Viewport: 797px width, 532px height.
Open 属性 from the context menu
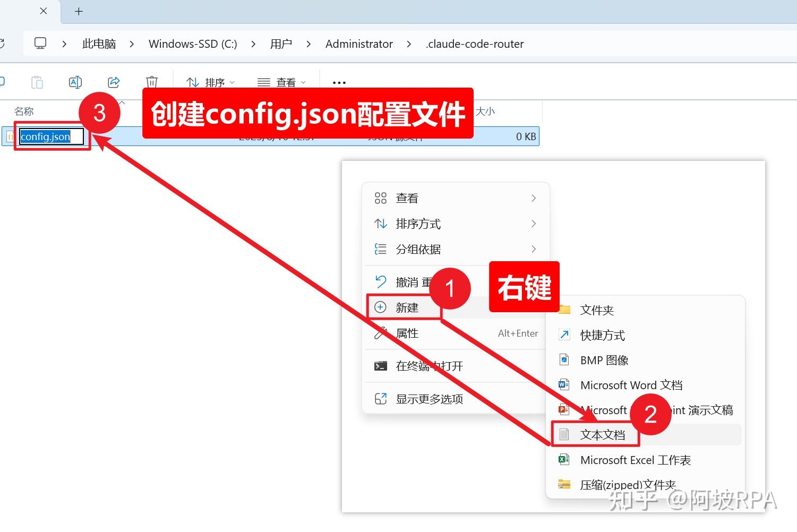407,333
